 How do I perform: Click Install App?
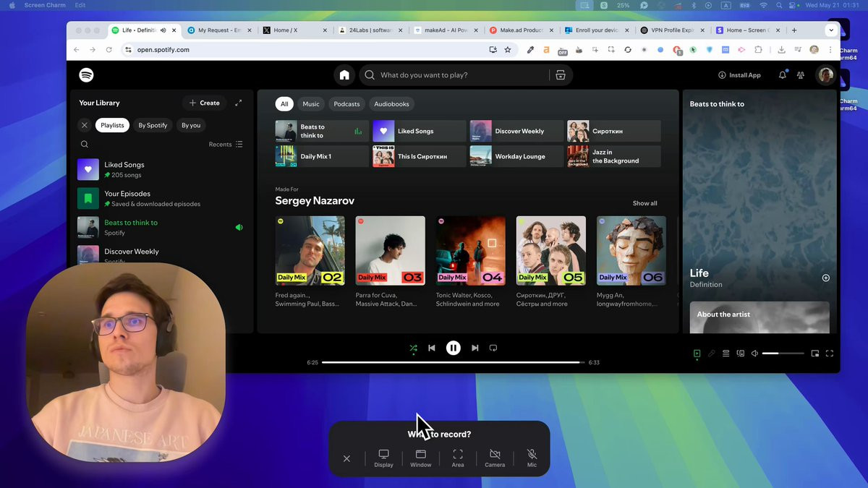point(739,75)
